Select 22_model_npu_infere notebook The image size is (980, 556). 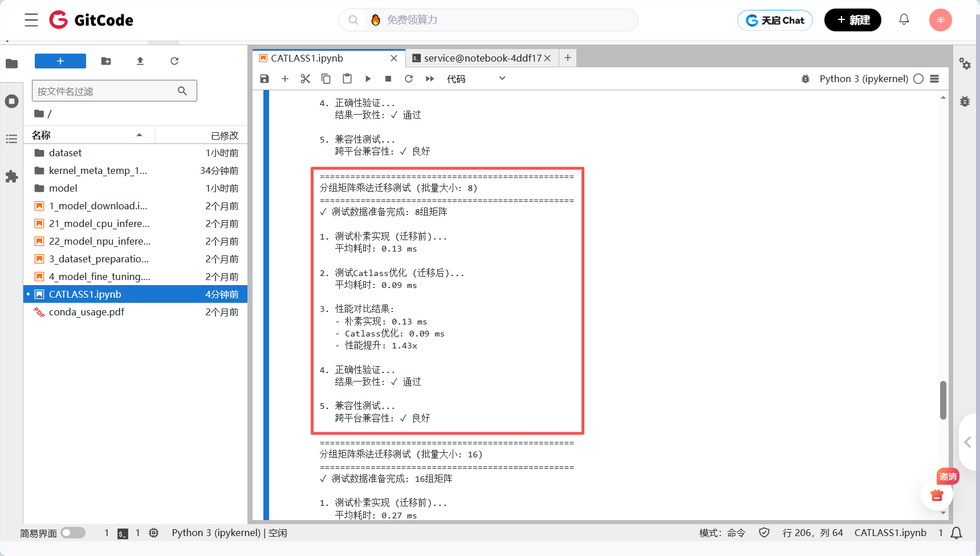(135, 241)
